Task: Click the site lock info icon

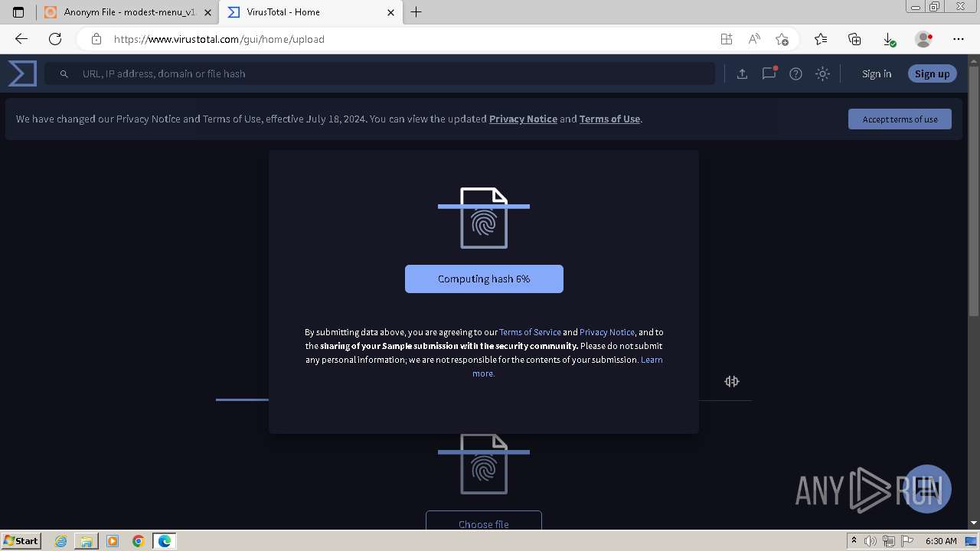Action: pyautogui.click(x=96, y=39)
